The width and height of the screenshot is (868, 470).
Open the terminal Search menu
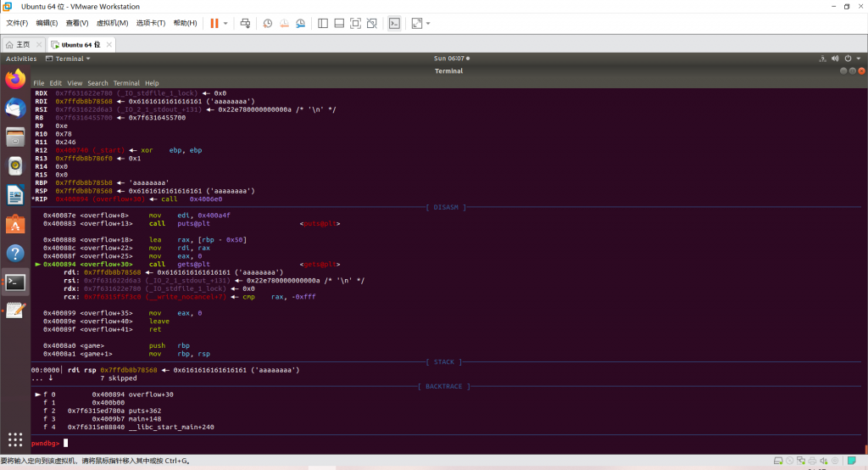pos(97,83)
